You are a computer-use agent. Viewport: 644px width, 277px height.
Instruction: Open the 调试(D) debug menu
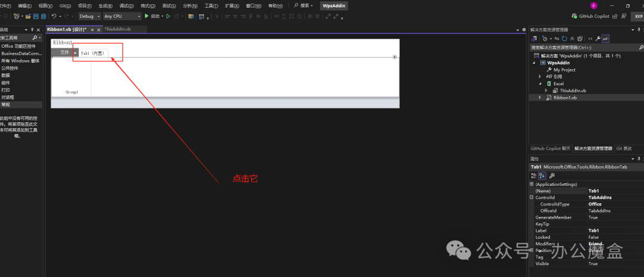126,6
